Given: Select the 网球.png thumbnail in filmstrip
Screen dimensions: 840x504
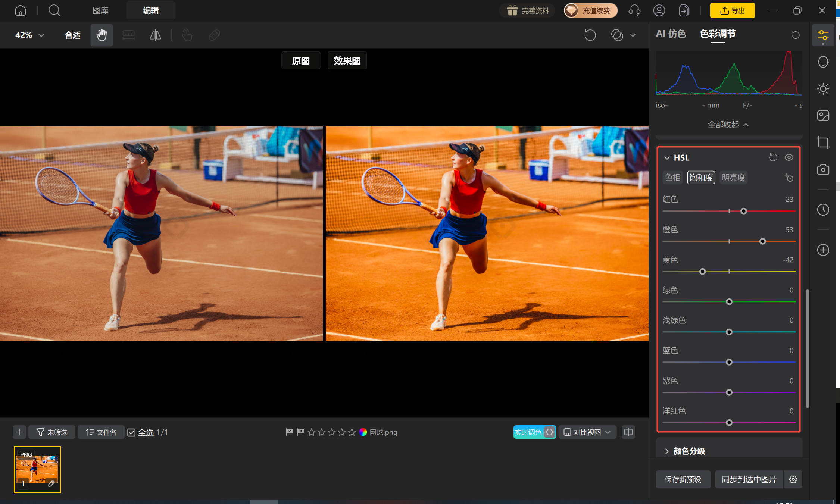Looking at the screenshot, I should [37, 470].
